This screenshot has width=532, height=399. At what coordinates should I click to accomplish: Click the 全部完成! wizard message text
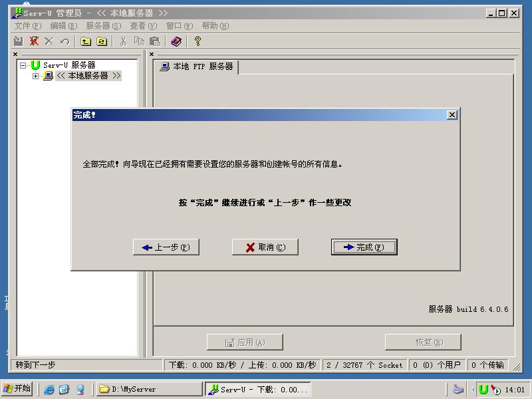tap(212, 164)
